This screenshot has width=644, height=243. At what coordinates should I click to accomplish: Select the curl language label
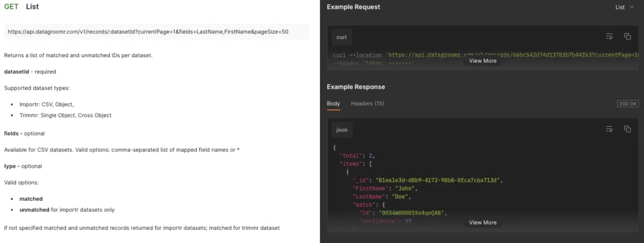tap(341, 37)
